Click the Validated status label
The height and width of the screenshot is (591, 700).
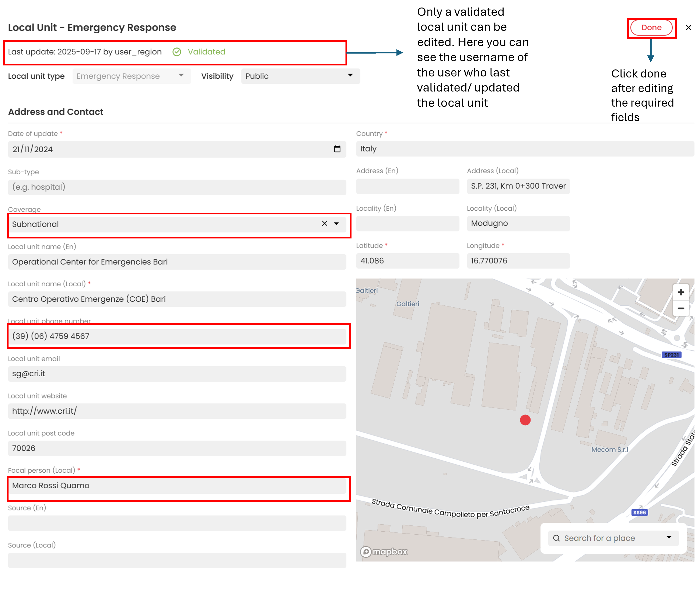click(206, 52)
